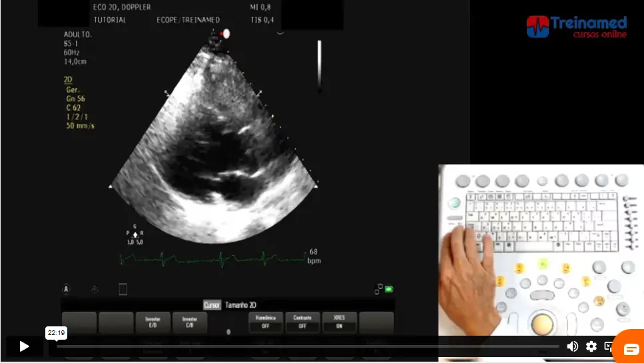Image resolution: width=644 pixels, height=363 pixels.
Task: Play the ultrasound tutorial video
Action: tap(24, 346)
